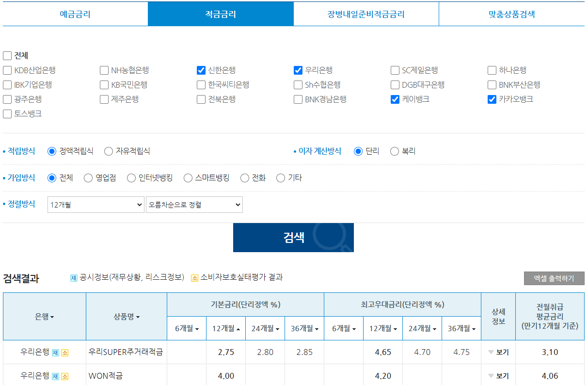Select the 복리 interest calculation radio button
This screenshot has height=385, width=588.
395,151
